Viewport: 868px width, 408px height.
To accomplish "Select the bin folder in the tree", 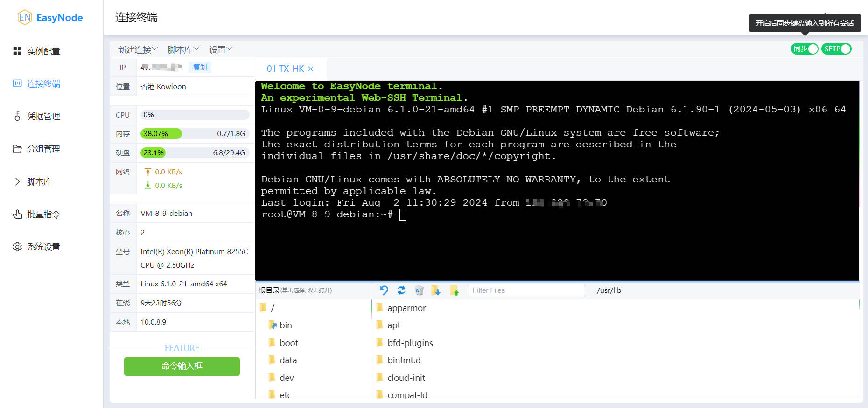I will pos(286,325).
